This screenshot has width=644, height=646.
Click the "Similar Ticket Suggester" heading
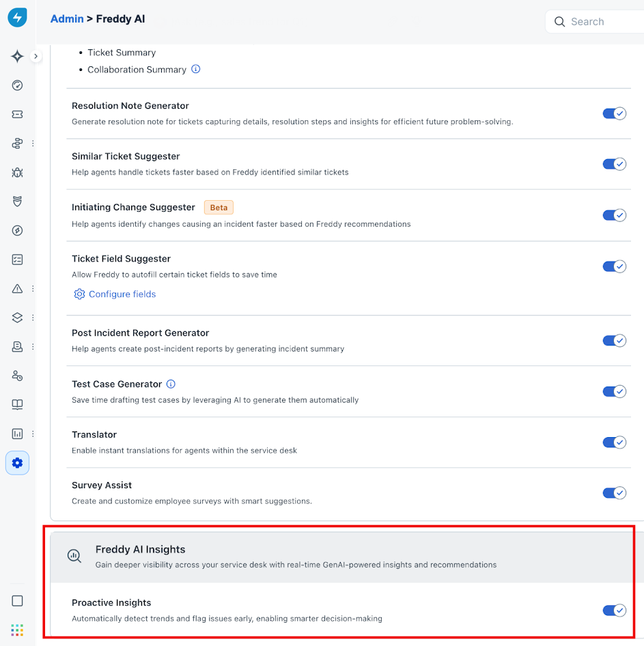pyautogui.click(x=126, y=156)
